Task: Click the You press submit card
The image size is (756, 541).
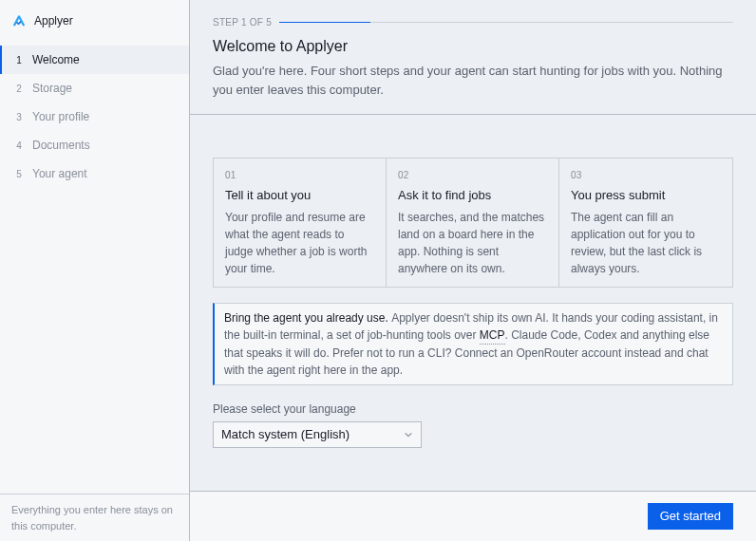Action: click(646, 222)
